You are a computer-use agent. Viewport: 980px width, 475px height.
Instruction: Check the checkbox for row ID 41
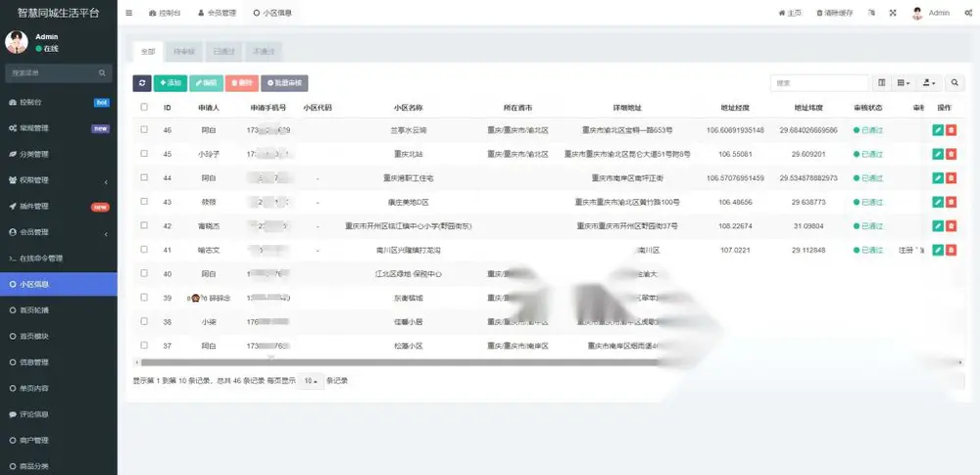(144, 250)
